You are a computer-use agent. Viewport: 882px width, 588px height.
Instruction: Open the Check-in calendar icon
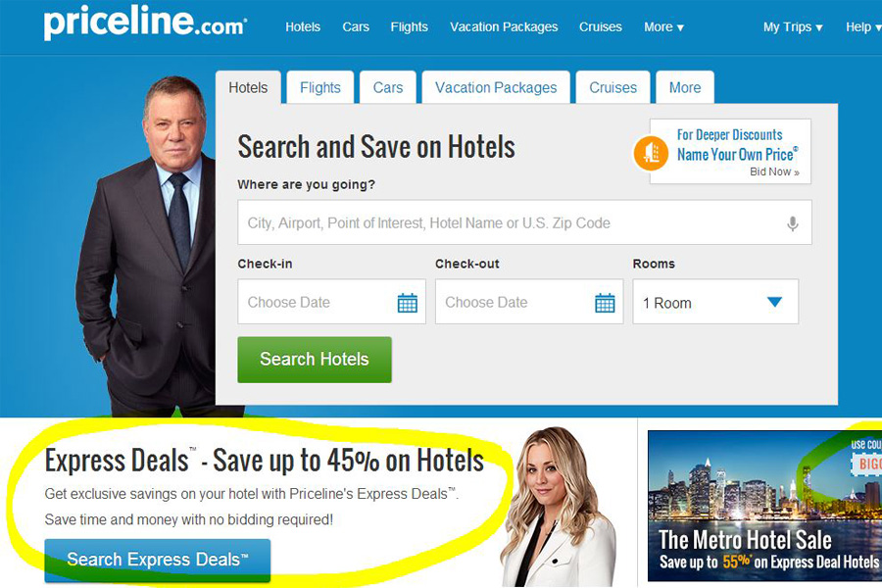tap(408, 303)
